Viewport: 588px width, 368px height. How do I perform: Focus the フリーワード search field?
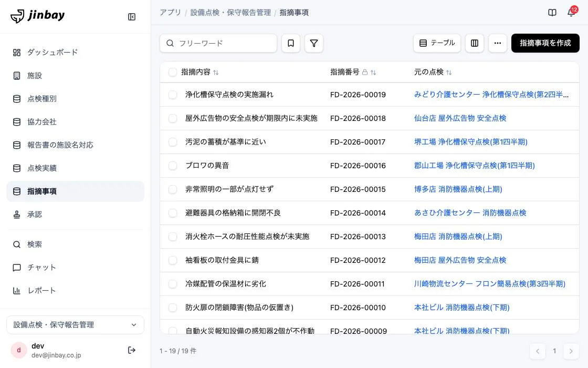pos(218,43)
